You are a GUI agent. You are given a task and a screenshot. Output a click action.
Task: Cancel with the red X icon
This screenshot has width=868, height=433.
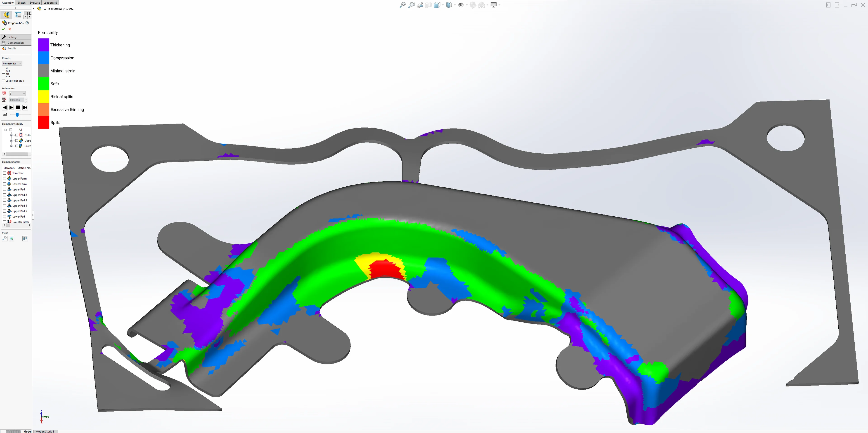[x=9, y=29]
